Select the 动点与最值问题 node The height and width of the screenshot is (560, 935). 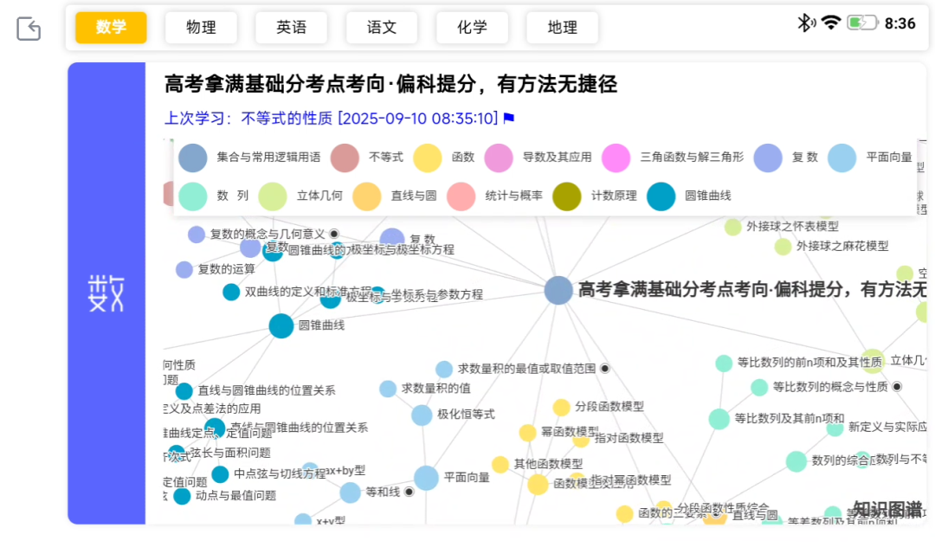[x=182, y=496]
